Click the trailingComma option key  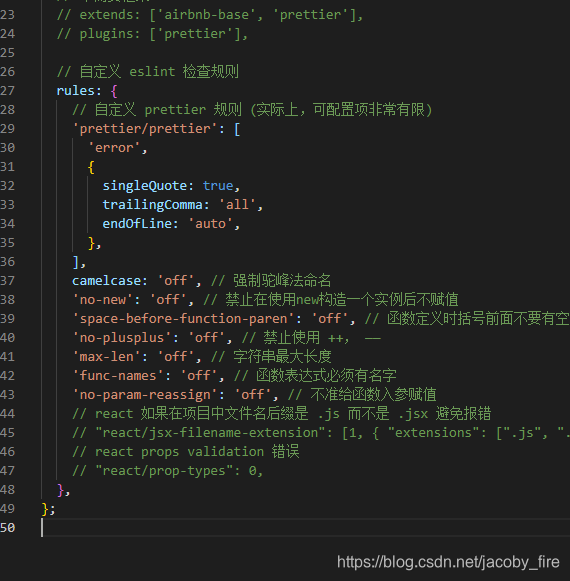tap(152, 205)
